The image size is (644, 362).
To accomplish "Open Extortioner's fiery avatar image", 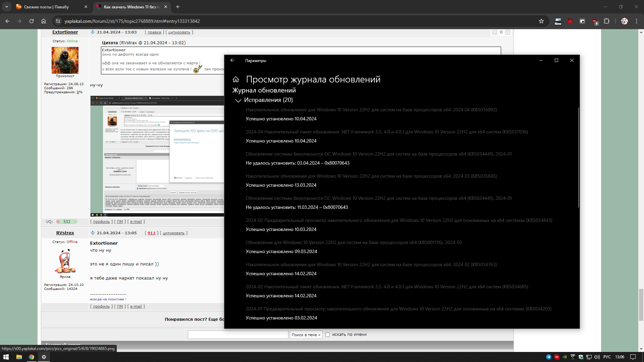I will (x=65, y=60).
